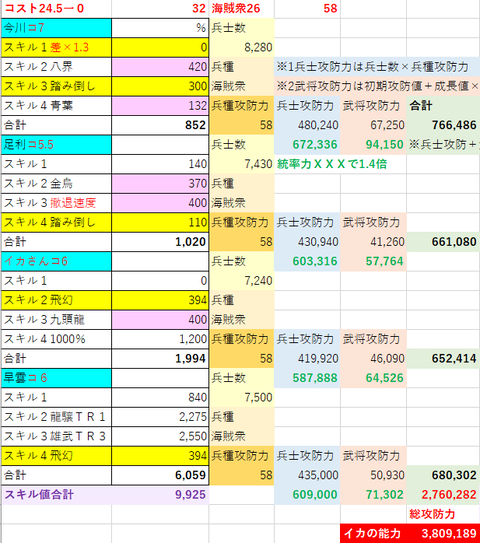The height and width of the screenshot is (543, 480).
Task: Select the 統率力ＸＸＸで1.4倍 text cell
Action: click(332, 164)
